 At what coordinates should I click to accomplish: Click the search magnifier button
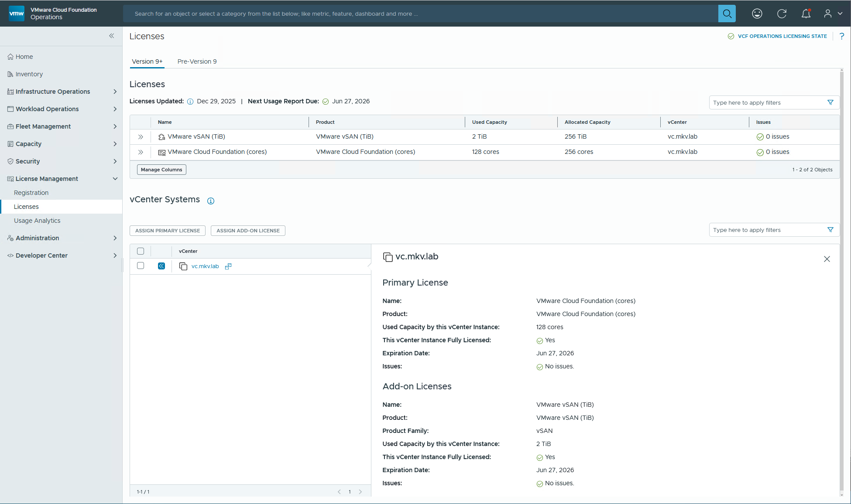[x=727, y=14]
